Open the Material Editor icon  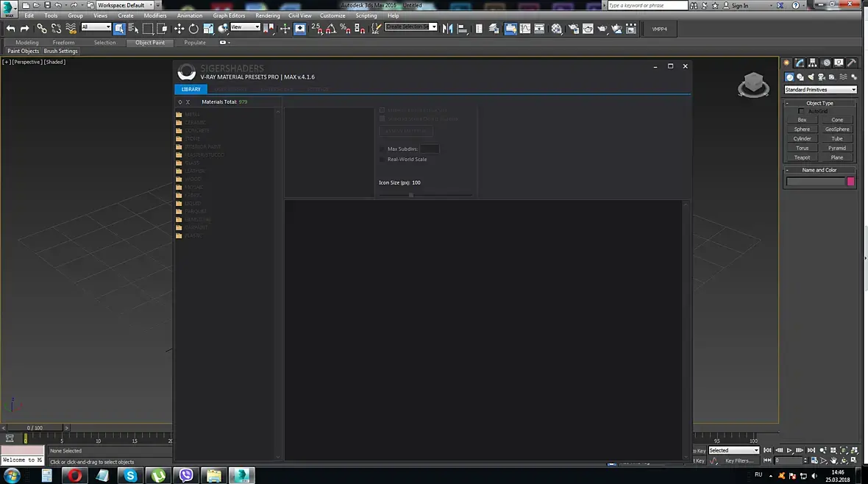point(556,29)
